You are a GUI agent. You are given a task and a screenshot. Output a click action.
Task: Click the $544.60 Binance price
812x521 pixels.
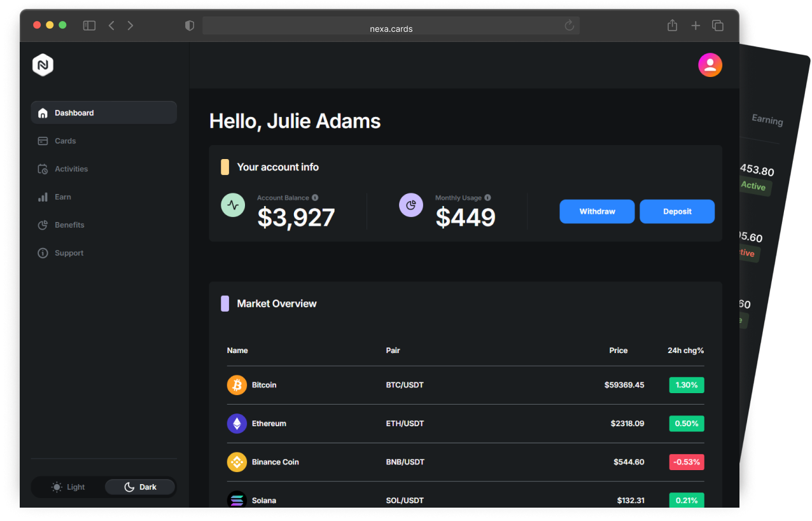629,462
